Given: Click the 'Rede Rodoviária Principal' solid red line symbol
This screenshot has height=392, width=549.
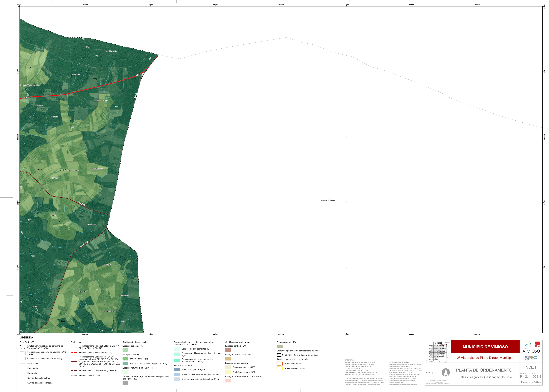Looking at the screenshot, I should coord(74,347).
